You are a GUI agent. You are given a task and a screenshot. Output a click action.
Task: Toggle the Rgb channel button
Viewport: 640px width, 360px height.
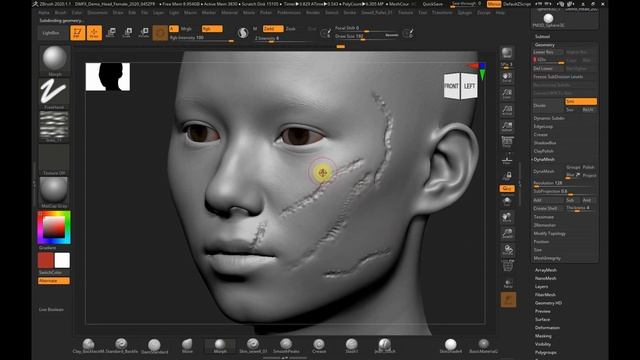point(212,29)
